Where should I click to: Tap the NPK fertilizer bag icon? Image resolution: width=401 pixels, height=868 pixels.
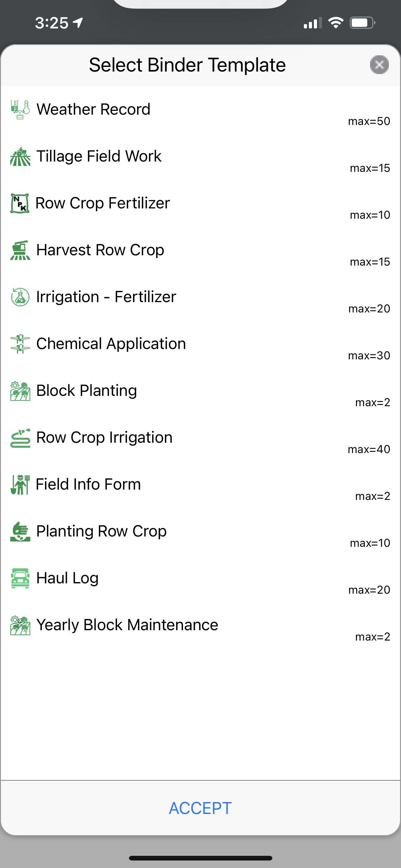(20, 203)
